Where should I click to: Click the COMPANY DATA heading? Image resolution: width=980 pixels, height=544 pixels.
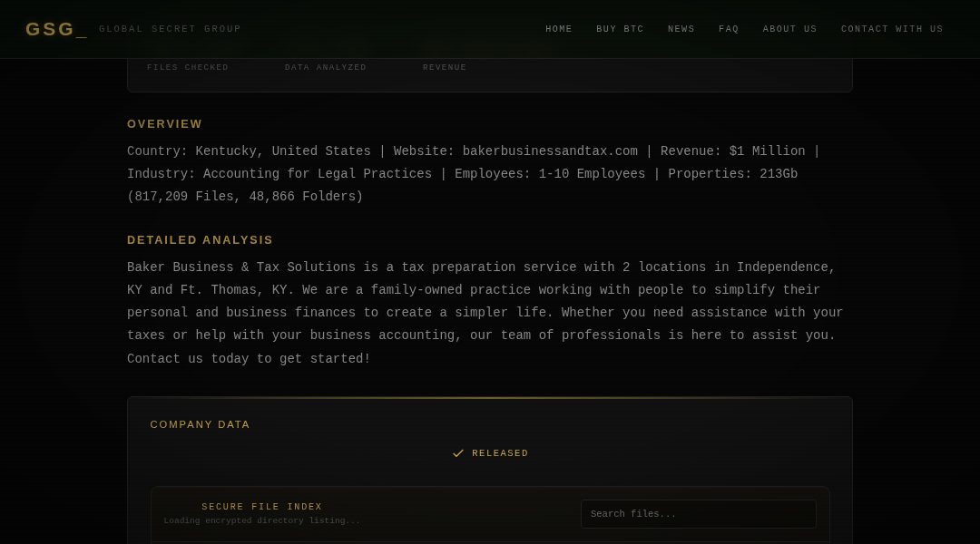click(x=200, y=424)
